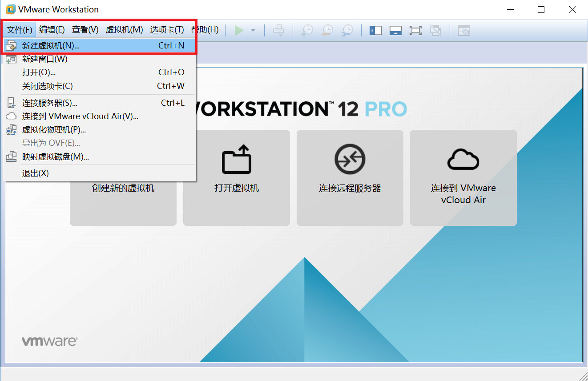
Task: Open the 选项卡(T) menu
Action: pyautogui.click(x=167, y=30)
